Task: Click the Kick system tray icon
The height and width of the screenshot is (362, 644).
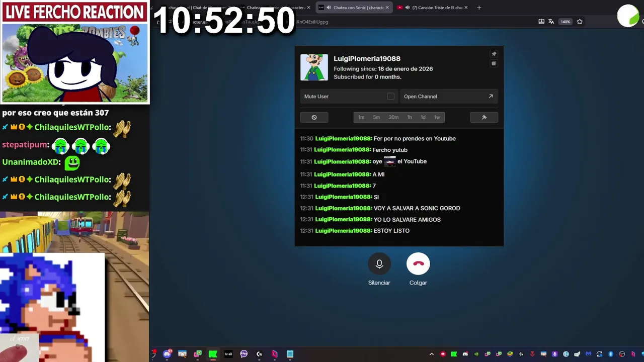Action: point(454,354)
